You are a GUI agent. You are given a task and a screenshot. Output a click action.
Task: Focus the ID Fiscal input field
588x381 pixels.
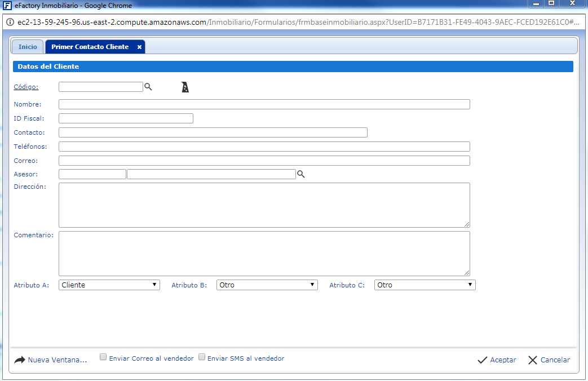coord(126,118)
